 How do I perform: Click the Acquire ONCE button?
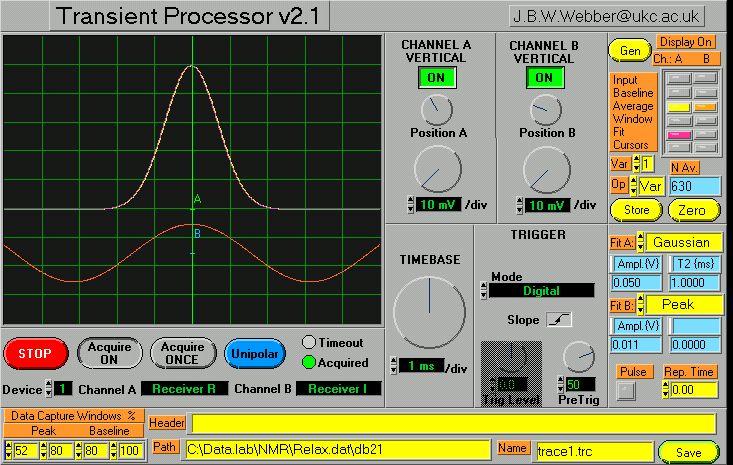(183, 353)
